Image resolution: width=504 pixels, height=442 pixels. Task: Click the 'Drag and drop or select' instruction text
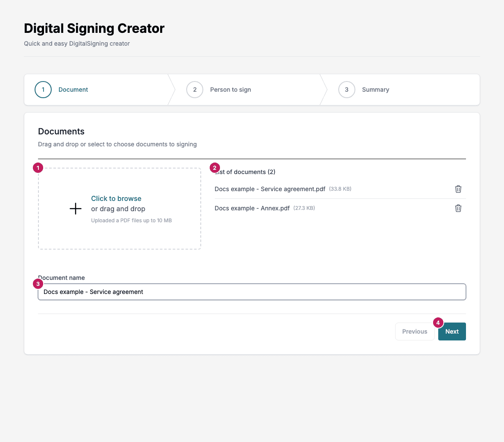tap(117, 144)
